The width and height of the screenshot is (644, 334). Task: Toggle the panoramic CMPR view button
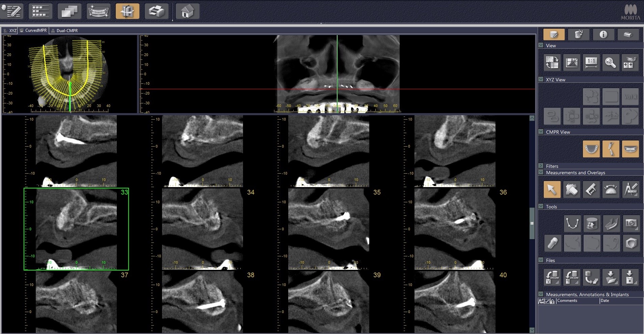click(630, 149)
